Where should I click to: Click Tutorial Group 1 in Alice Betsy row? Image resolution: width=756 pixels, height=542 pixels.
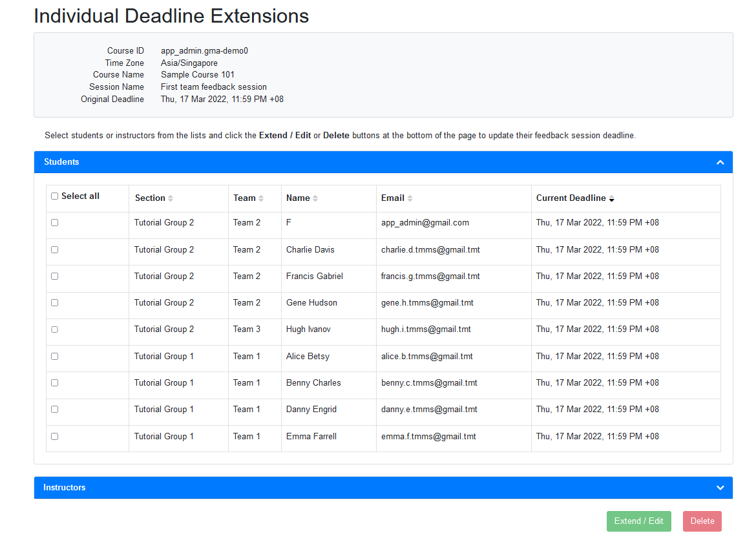(x=164, y=357)
